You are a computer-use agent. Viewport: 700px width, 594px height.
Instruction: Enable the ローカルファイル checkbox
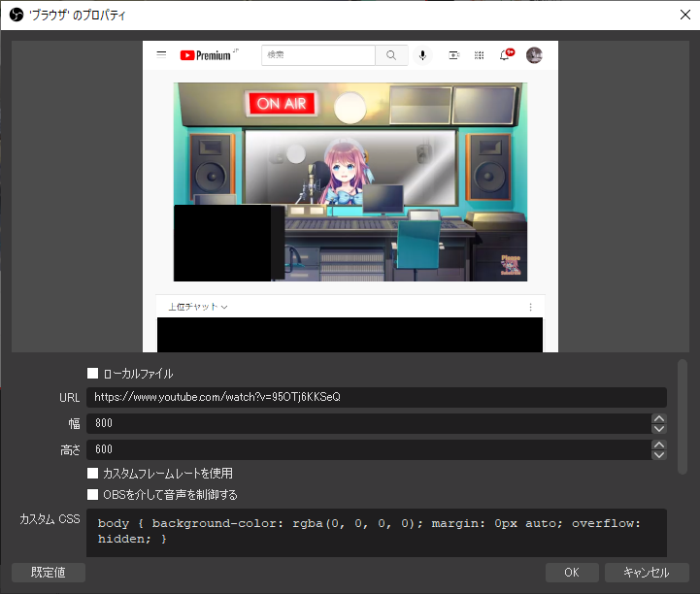pyautogui.click(x=93, y=373)
